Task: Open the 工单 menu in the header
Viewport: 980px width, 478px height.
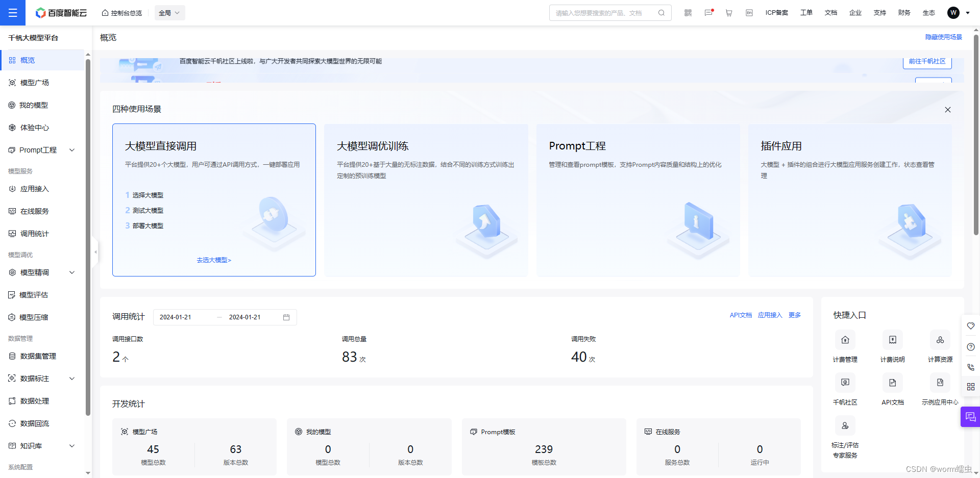Action: click(806, 12)
